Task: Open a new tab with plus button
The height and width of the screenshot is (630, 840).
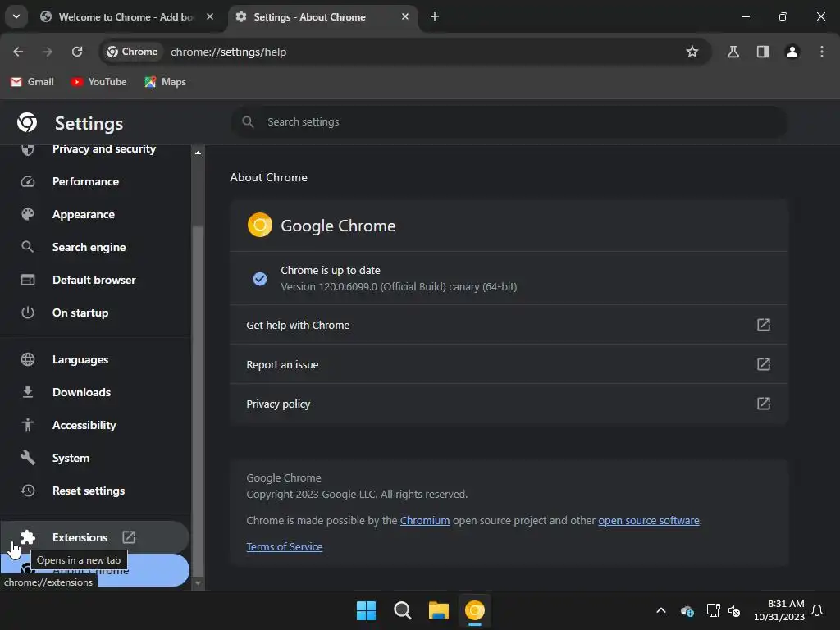Action: pyautogui.click(x=435, y=16)
